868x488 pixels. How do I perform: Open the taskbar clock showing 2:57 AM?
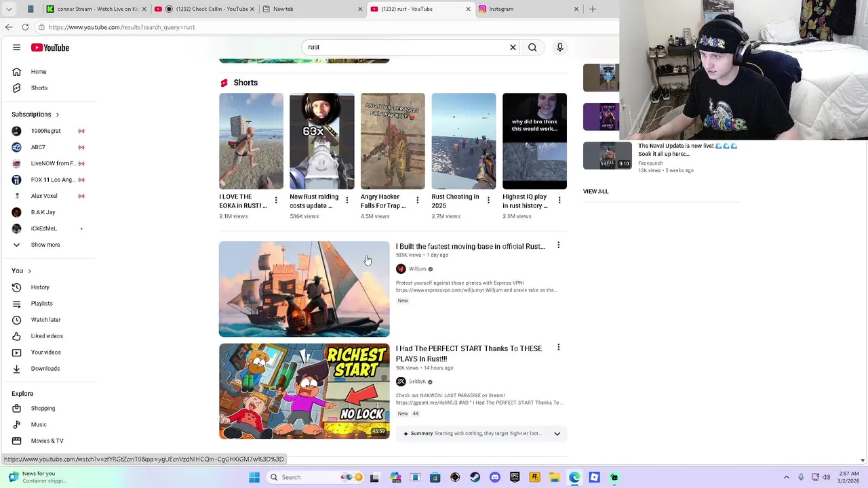click(x=849, y=477)
